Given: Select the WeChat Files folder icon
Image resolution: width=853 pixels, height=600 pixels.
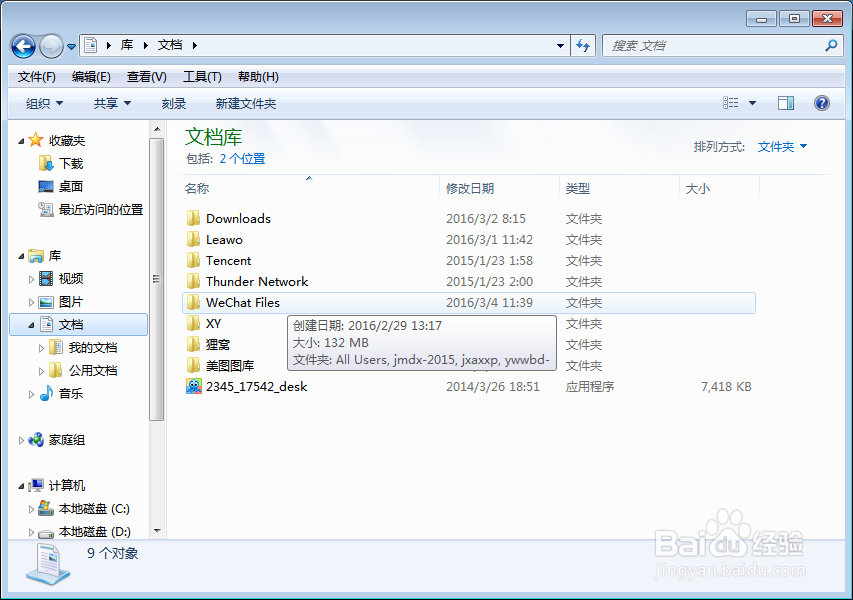Looking at the screenshot, I should tap(193, 302).
